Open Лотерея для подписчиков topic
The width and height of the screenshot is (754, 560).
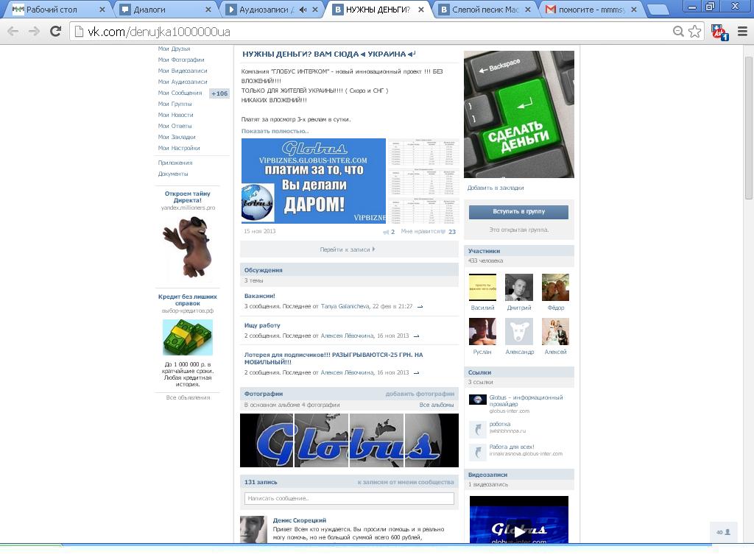pos(334,358)
